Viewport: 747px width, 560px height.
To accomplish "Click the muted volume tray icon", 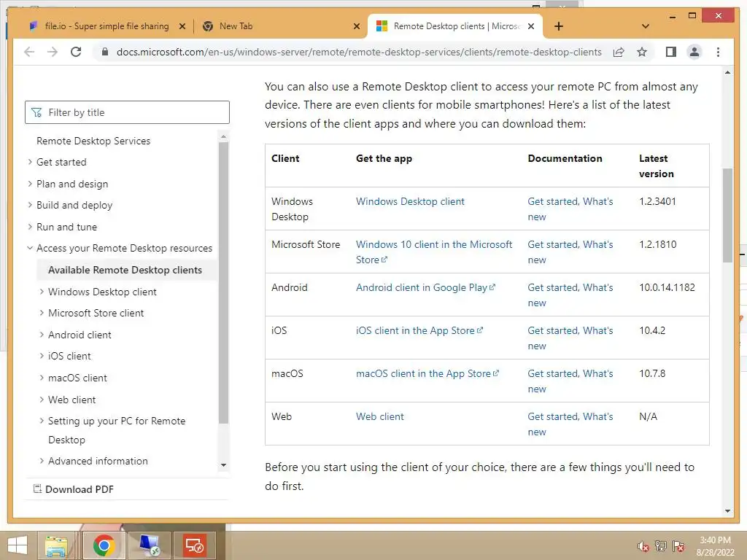I will pyautogui.click(x=643, y=546).
